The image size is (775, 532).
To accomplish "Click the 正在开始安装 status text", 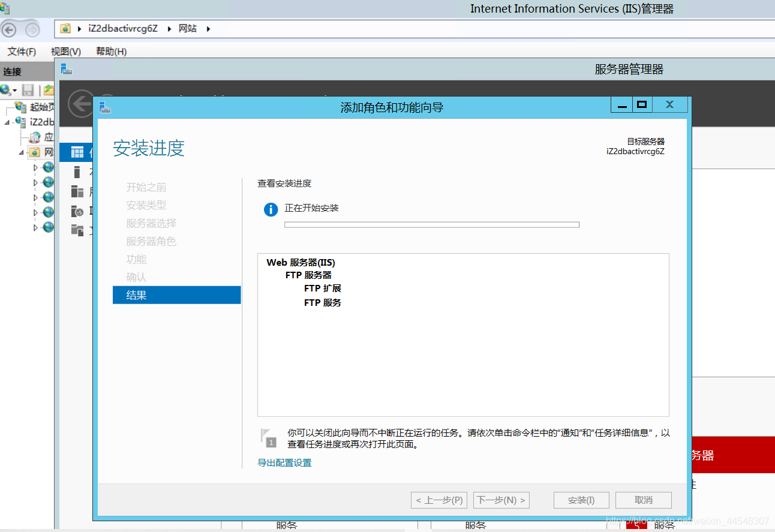I will coord(311,208).
